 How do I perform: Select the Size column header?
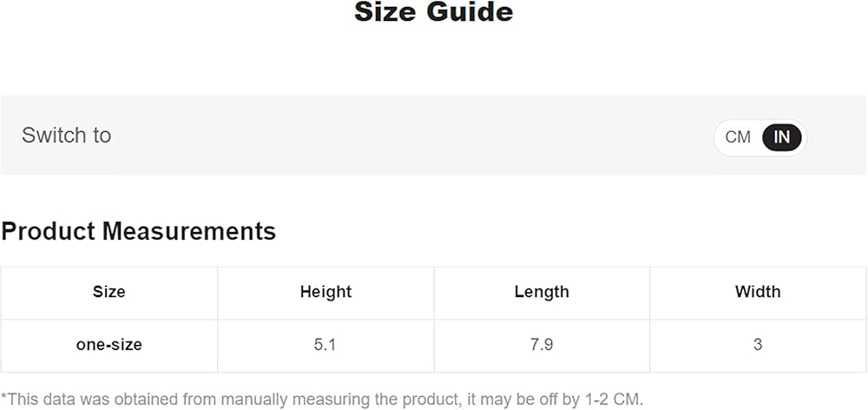[x=108, y=292]
